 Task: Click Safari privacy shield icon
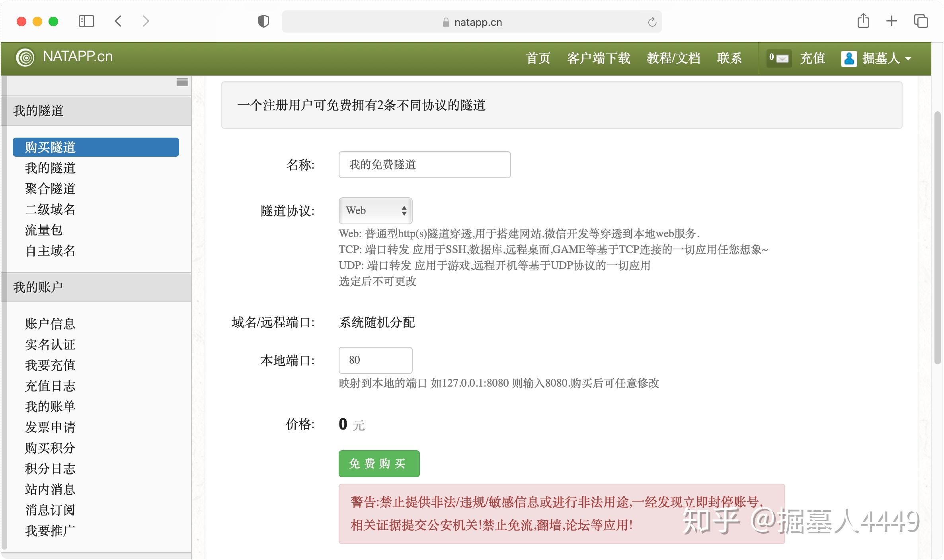coord(263,21)
